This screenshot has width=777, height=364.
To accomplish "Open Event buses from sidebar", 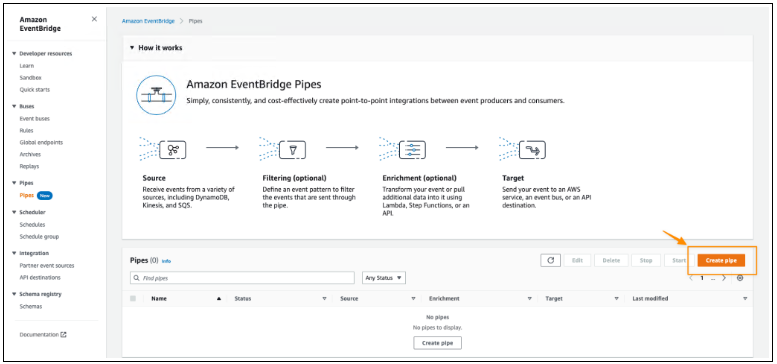I will coord(35,119).
